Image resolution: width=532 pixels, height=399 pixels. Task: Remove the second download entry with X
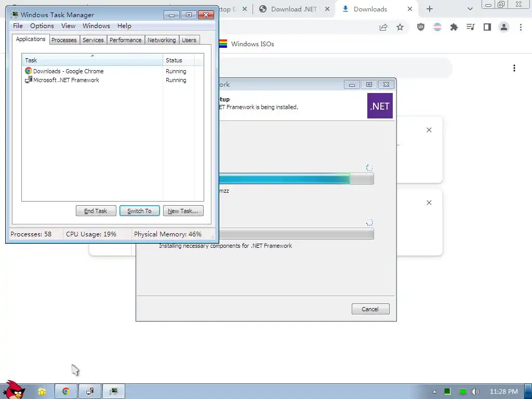[429, 203]
